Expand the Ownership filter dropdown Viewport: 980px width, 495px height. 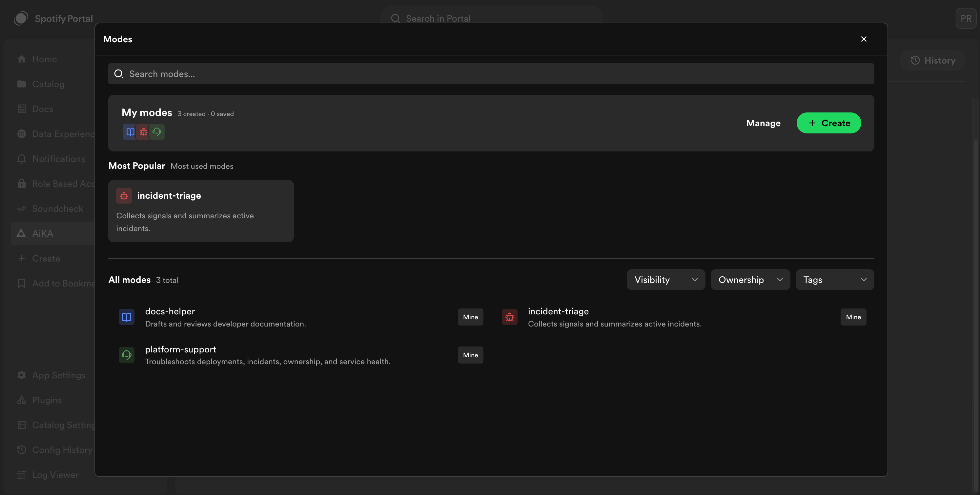750,280
